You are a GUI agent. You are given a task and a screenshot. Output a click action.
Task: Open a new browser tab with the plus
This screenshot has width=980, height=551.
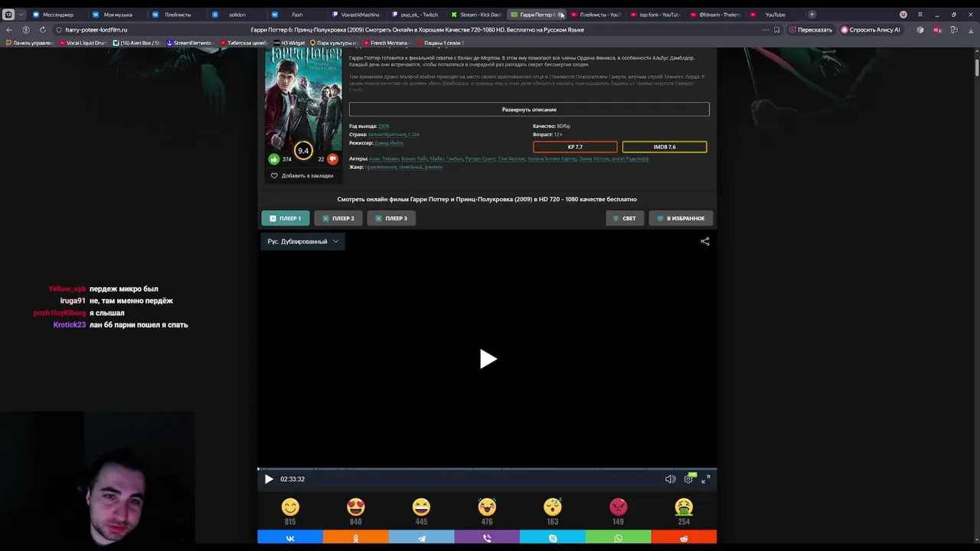(812, 15)
